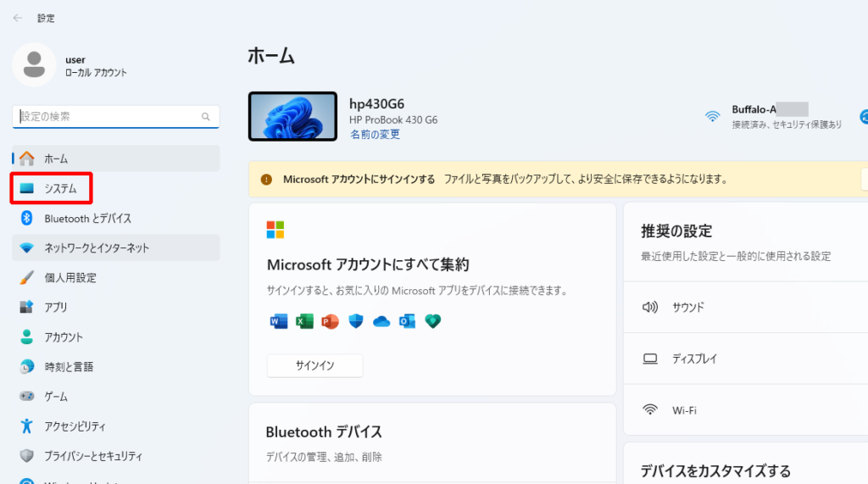Open 時刻と言語 settings
The image size is (868, 484).
(x=115, y=366)
